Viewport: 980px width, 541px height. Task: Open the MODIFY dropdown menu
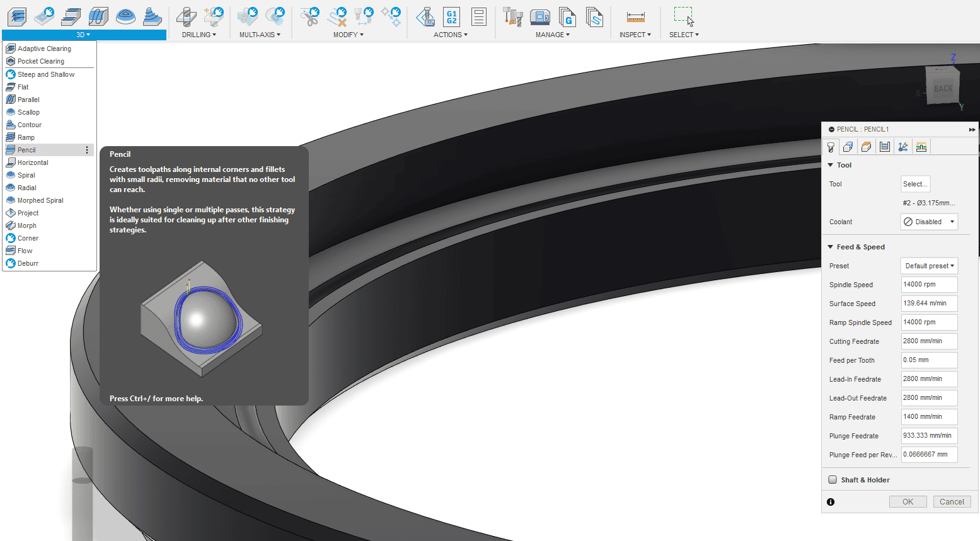tap(349, 35)
